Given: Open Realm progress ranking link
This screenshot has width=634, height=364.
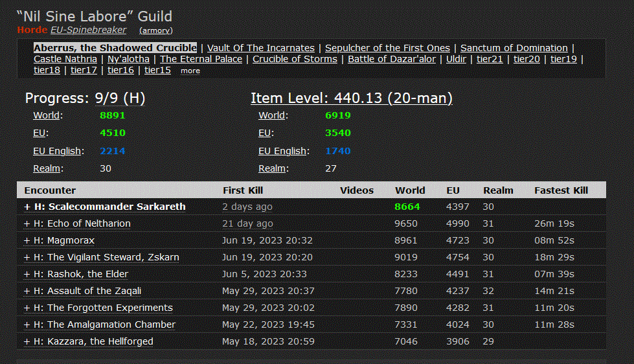Looking at the screenshot, I should pyautogui.click(x=47, y=168).
